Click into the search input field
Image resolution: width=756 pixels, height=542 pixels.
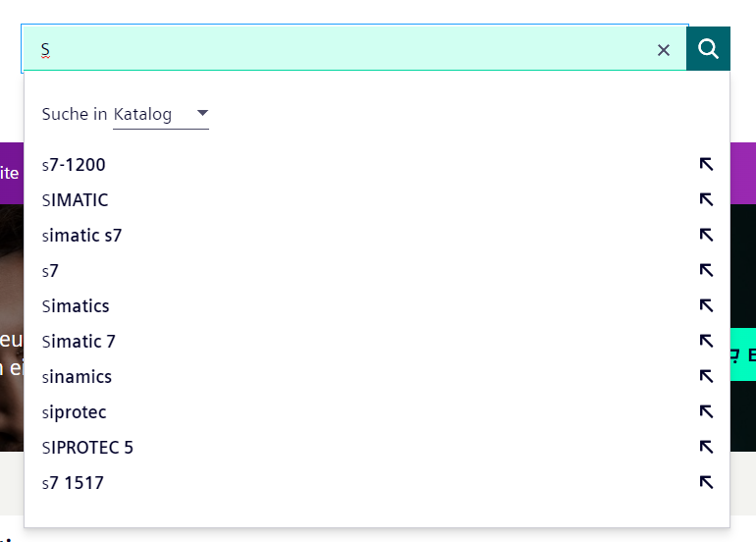point(344,49)
